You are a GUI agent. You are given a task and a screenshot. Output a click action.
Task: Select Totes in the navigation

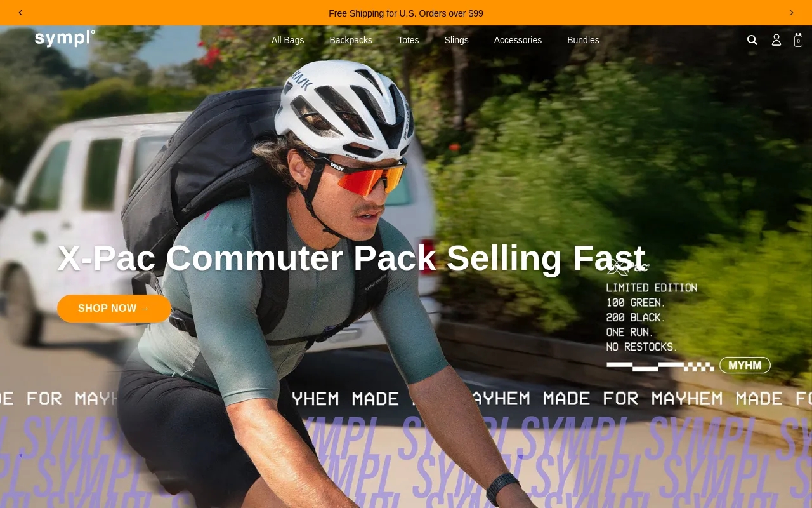[409, 40]
